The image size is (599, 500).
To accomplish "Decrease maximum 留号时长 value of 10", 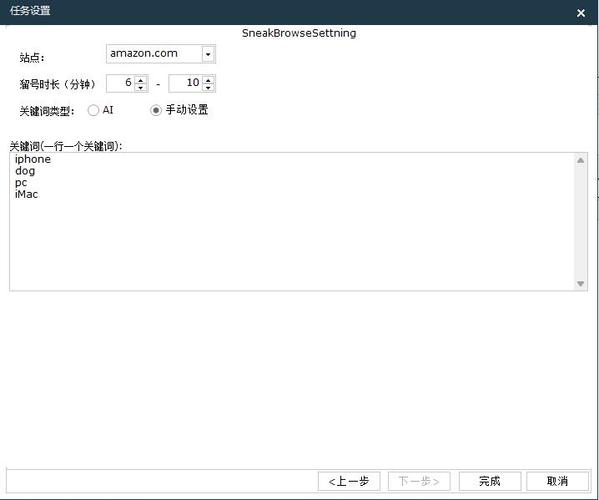I will [x=208, y=87].
